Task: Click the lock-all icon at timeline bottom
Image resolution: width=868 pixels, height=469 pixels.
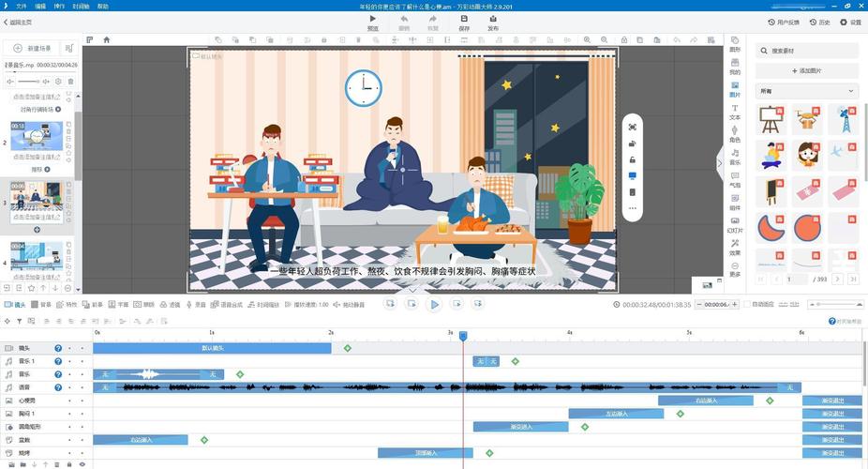Action: click(69, 464)
